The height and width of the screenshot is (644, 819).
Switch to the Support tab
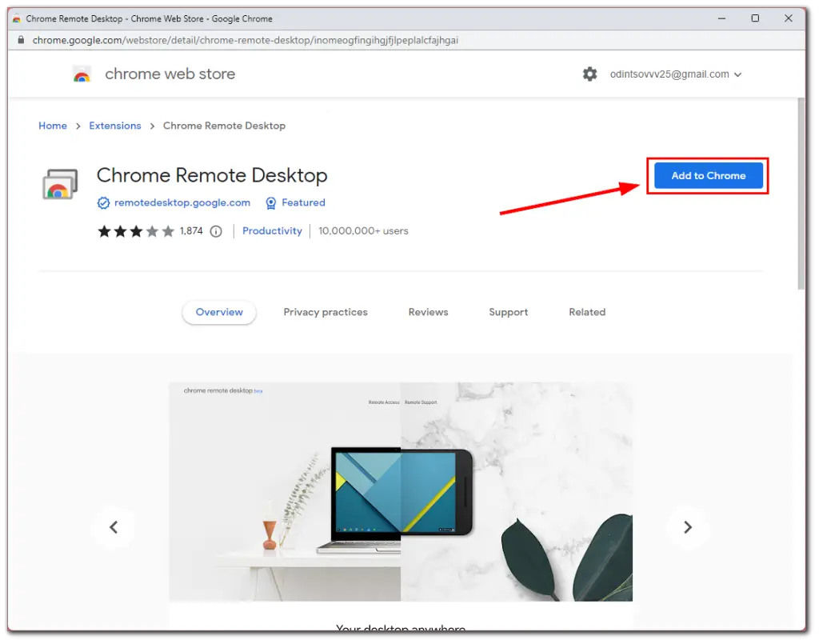tap(508, 312)
